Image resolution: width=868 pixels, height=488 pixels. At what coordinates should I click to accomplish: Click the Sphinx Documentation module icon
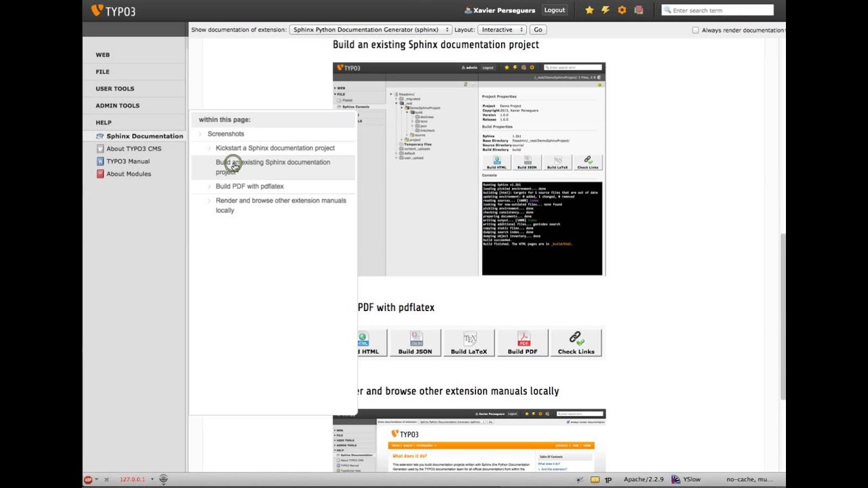pos(100,136)
